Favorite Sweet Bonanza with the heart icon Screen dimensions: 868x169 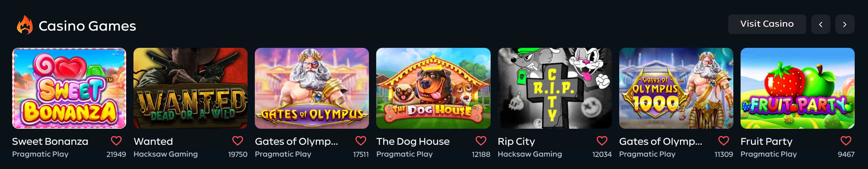click(x=116, y=141)
